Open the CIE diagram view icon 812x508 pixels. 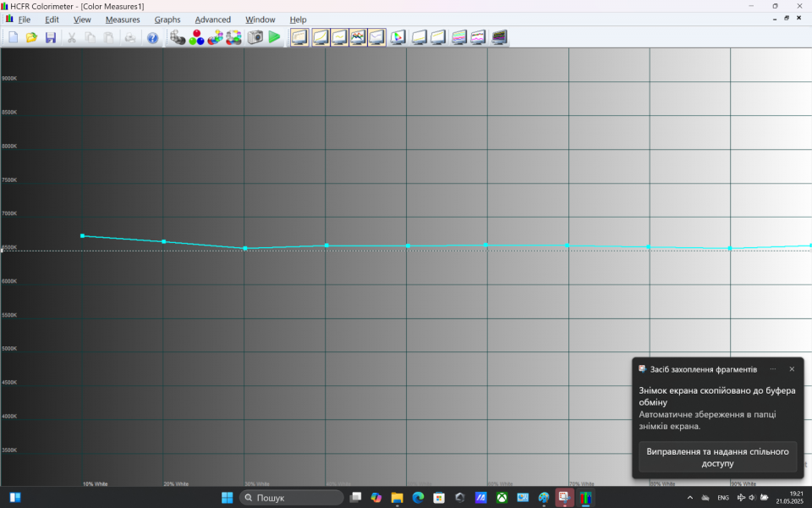point(398,37)
